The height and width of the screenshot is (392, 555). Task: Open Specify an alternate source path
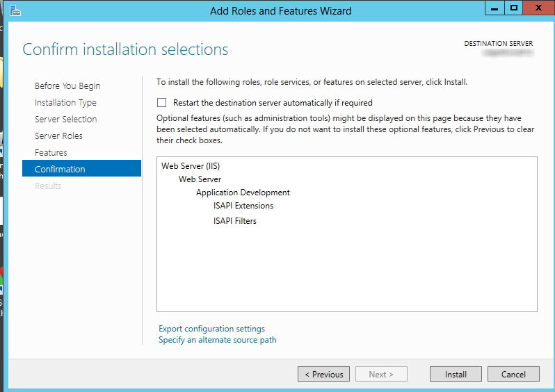pyautogui.click(x=217, y=340)
